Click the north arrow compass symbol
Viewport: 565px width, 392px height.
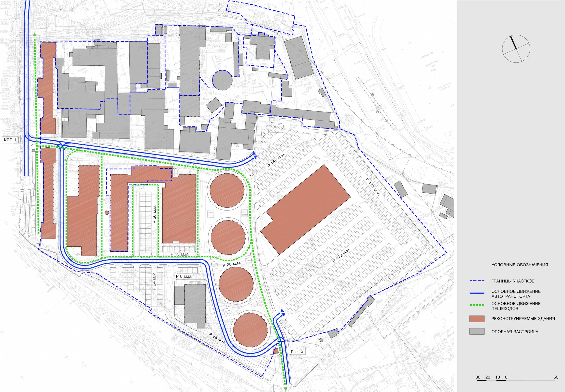(x=516, y=49)
